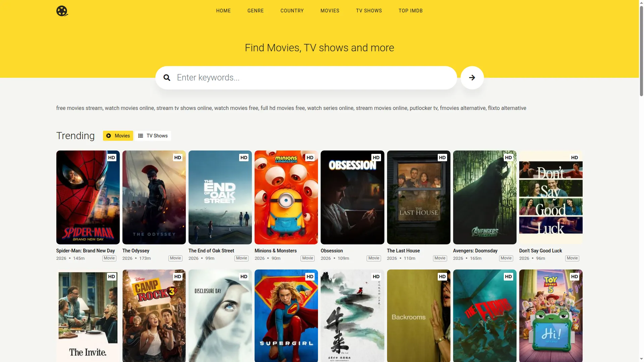Viewport: 644px width, 362px height.
Task: Click the "Find Movies, TV shows and more" heading
Action: pyautogui.click(x=319, y=48)
